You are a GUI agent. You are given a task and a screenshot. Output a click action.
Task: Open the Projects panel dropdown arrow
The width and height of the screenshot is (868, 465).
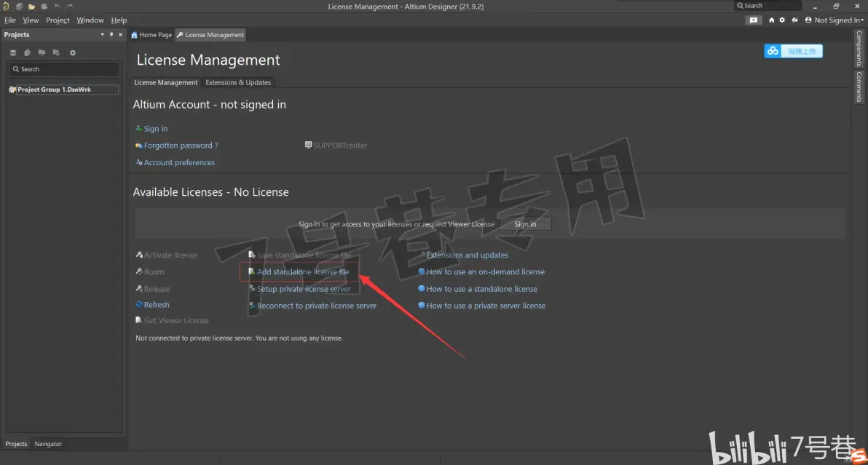[103, 34]
